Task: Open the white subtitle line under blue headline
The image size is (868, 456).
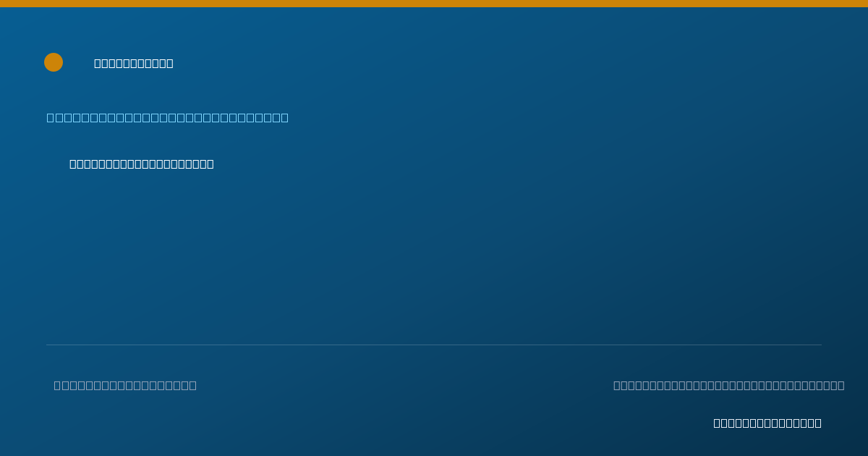Action: tap(142, 164)
